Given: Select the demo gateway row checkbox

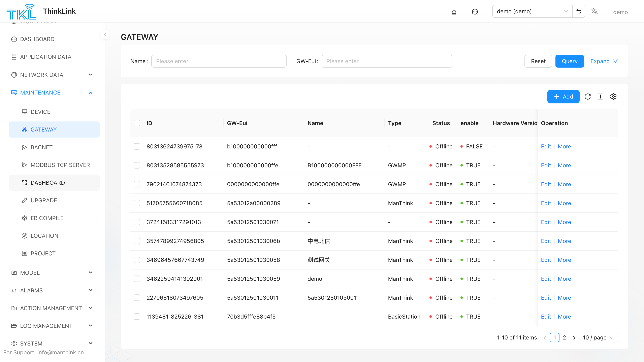Looking at the screenshot, I should tap(137, 279).
